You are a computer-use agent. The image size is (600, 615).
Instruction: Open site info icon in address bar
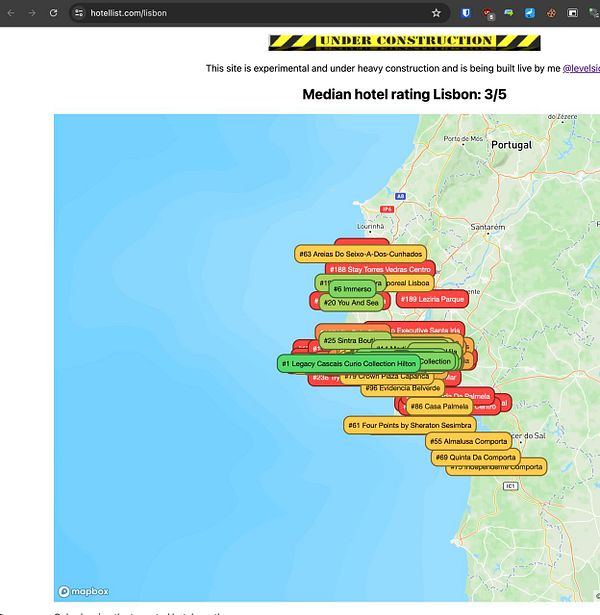click(79, 13)
